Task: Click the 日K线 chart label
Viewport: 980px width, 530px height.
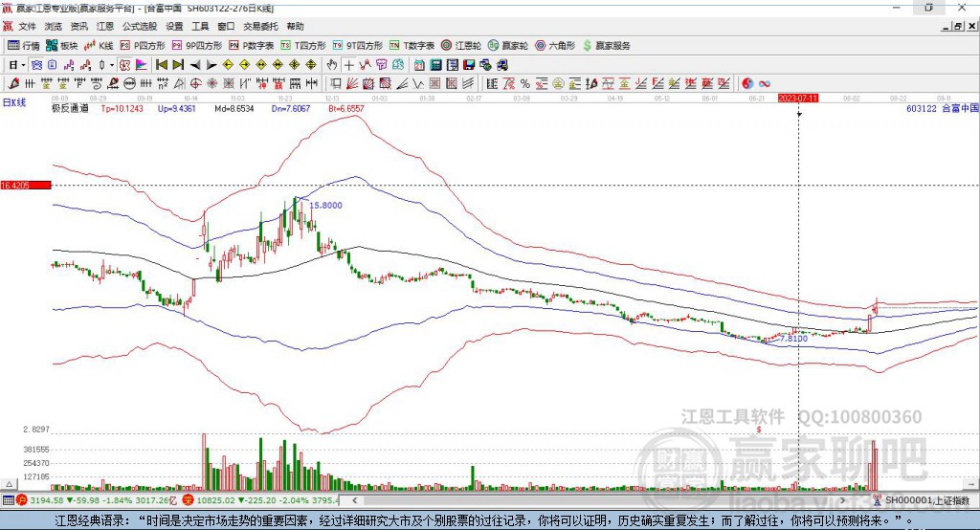Action: pyautogui.click(x=13, y=101)
